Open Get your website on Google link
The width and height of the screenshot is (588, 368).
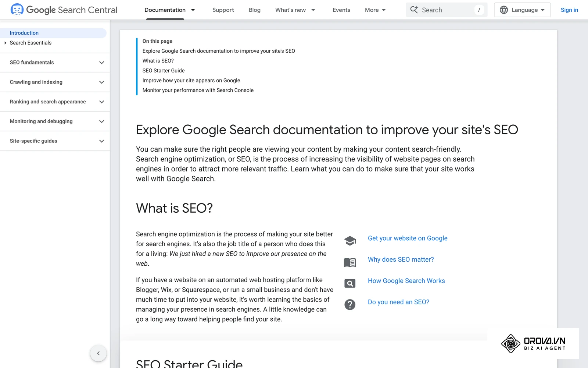pos(408,238)
